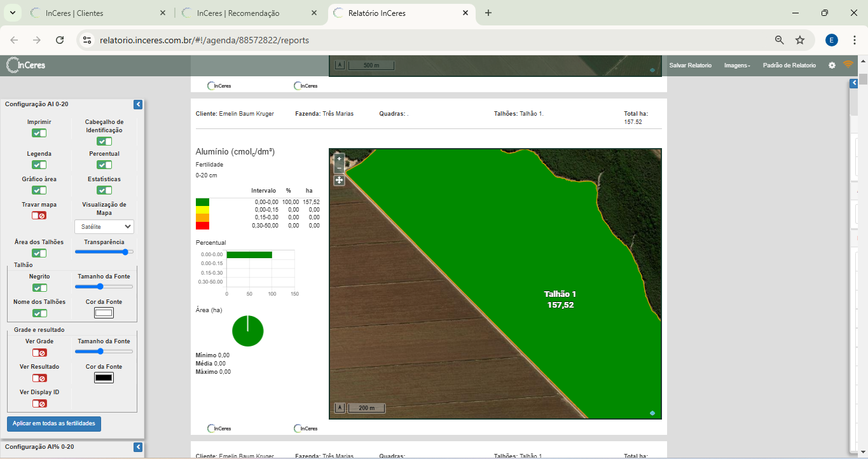Open Talhão white Cor da Fonte swatch
Viewport: 868px width, 459px height.
(x=104, y=313)
